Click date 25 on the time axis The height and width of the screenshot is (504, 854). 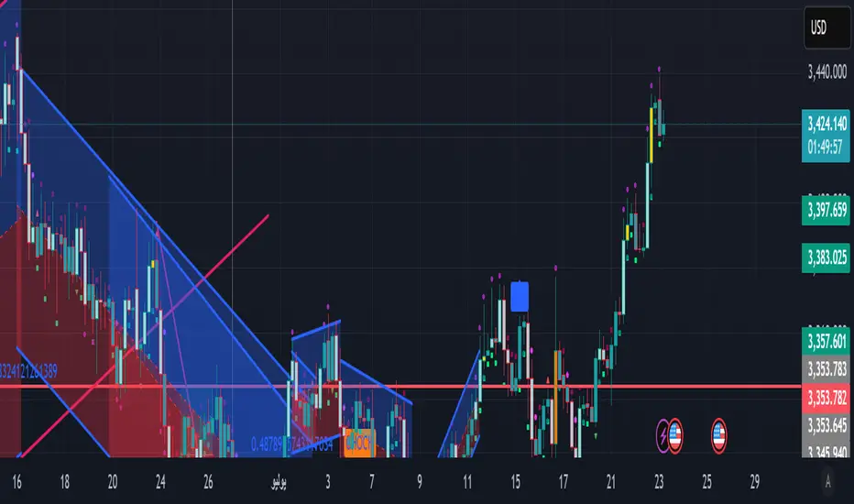pos(707,482)
